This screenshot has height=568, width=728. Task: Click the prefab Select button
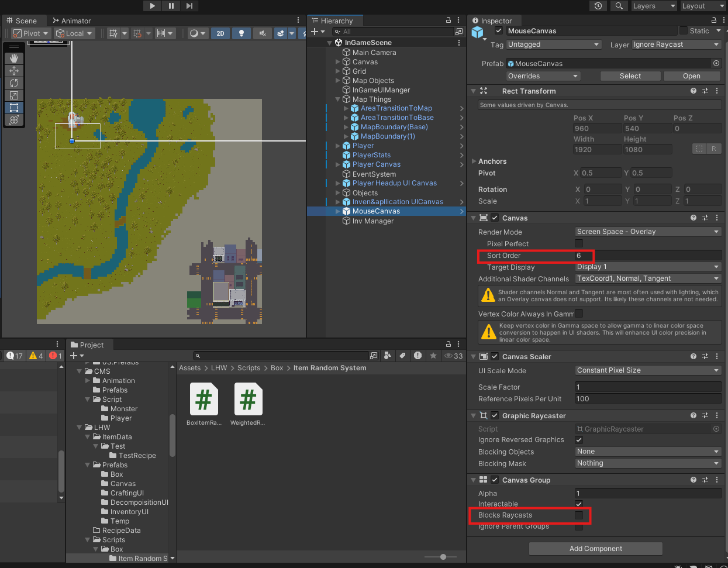point(630,76)
